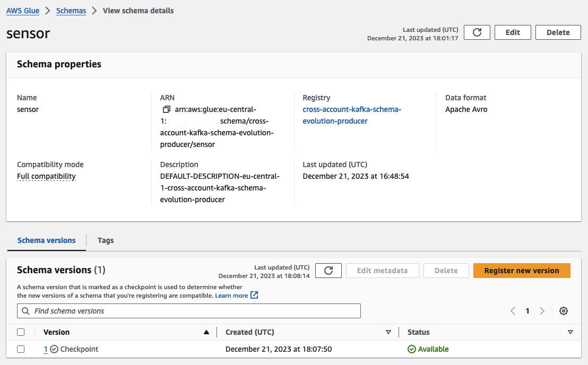Screen dimensions: 588x365
Task: Sort by Created (UTC) column
Action: click(x=388, y=332)
